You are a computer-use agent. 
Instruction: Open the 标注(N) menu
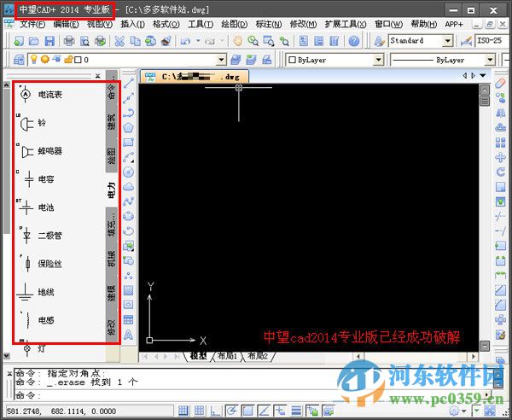pos(269,24)
